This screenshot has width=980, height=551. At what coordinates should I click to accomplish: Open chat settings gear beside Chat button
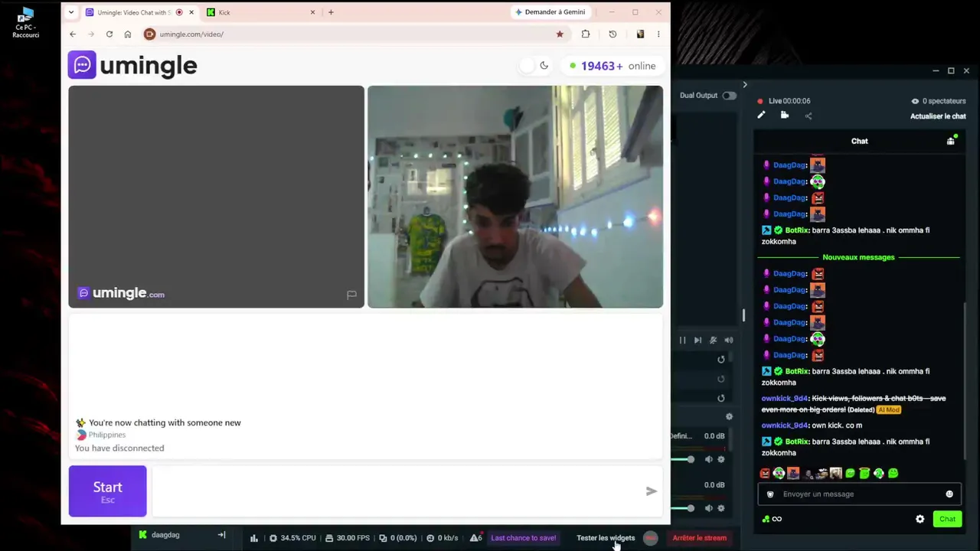pos(920,519)
